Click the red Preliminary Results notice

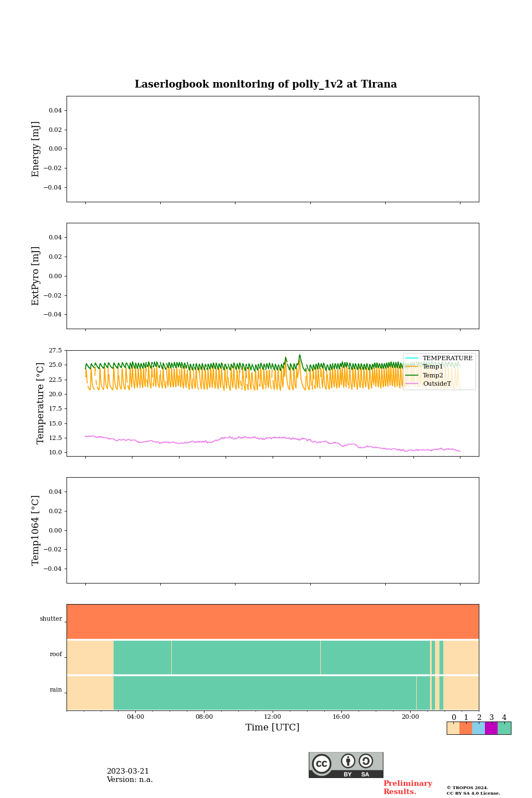click(407, 787)
